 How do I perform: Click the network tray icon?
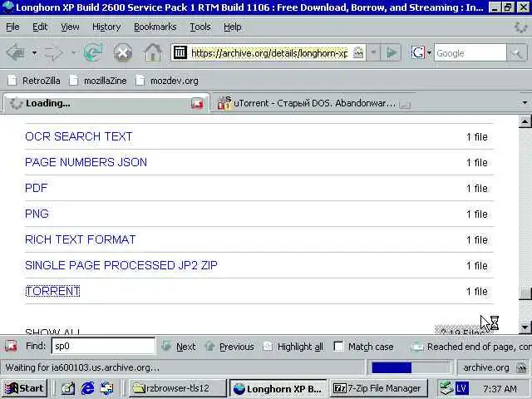[x=446, y=388]
